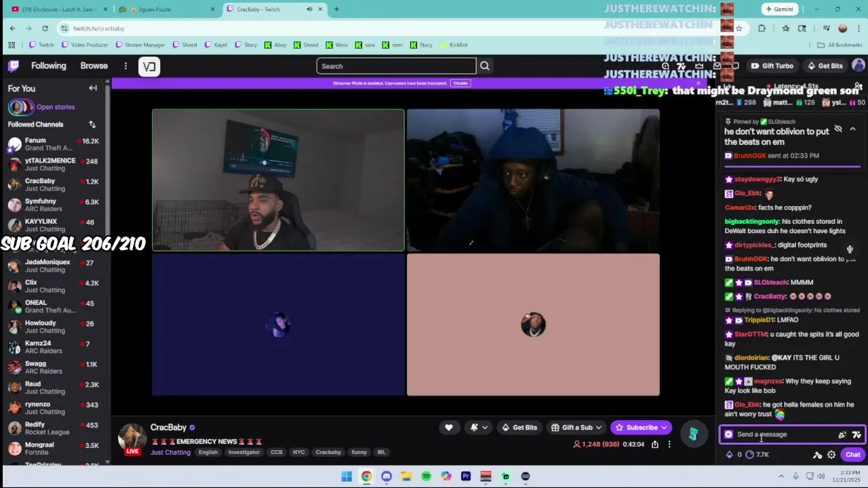Open Stream Manager bookmark
Image resolution: width=868 pixels, height=488 pixels.
[x=140, y=45]
